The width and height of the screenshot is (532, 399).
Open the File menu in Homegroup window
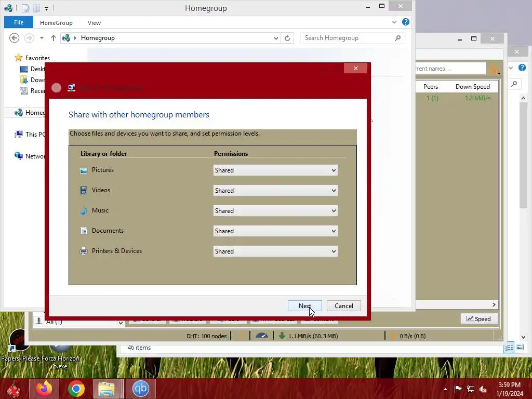click(x=19, y=22)
